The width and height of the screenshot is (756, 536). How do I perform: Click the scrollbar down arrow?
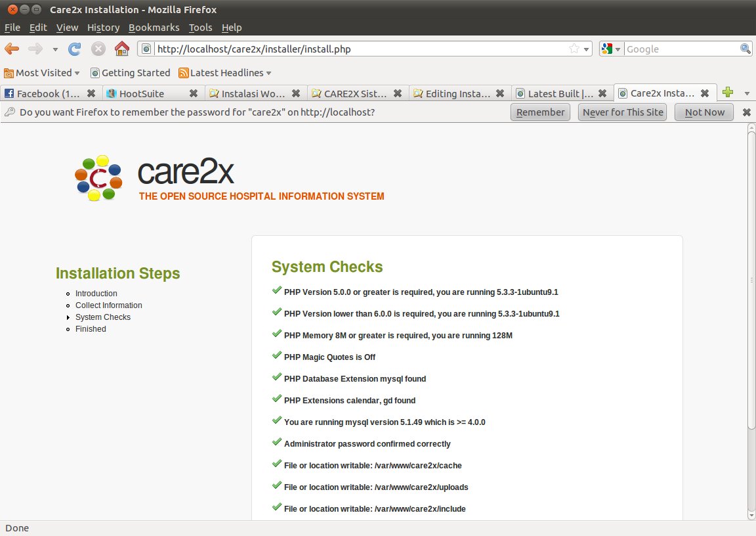point(751,515)
